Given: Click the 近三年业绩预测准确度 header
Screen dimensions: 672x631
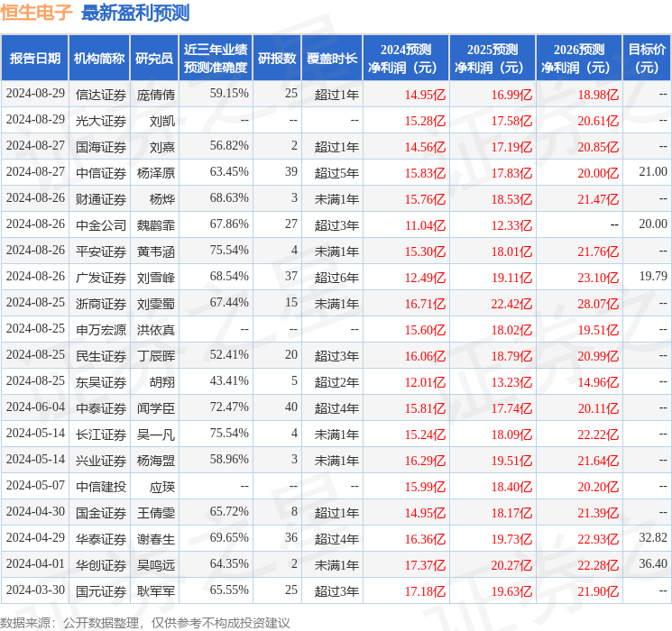Looking at the screenshot, I should click(216, 58).
